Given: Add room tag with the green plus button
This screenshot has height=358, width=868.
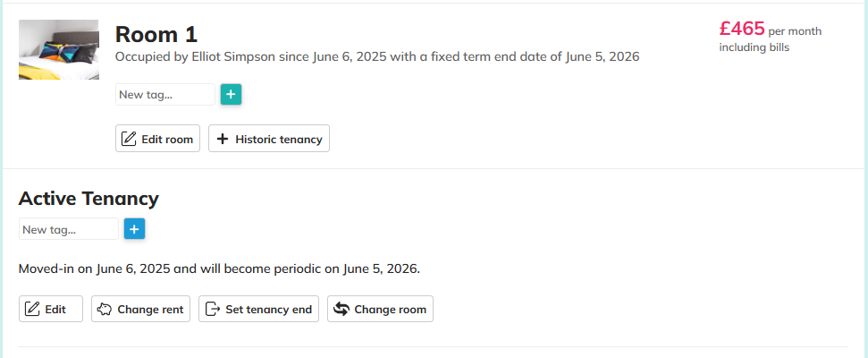Looking at the screenshot, I should 231,94.
